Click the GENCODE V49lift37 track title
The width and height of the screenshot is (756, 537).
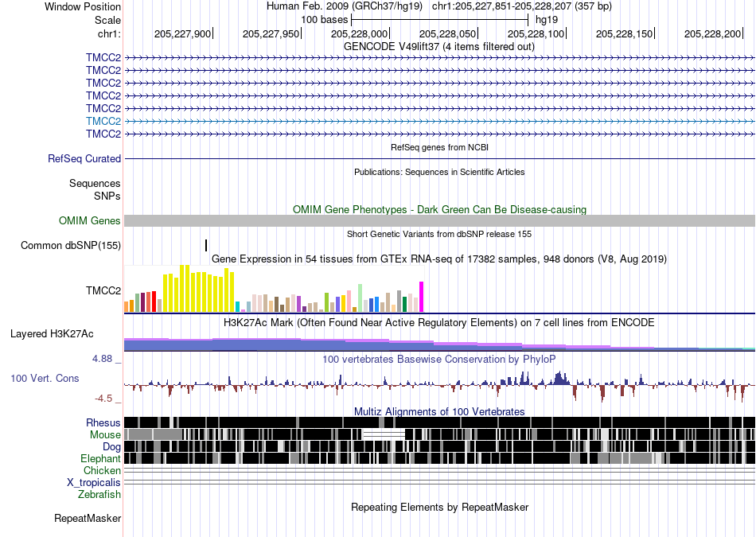coord(439,47)
